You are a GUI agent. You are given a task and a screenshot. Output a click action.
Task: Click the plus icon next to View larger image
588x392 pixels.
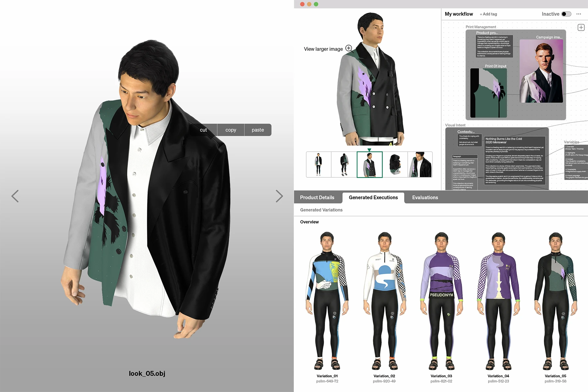coord(349,48)
